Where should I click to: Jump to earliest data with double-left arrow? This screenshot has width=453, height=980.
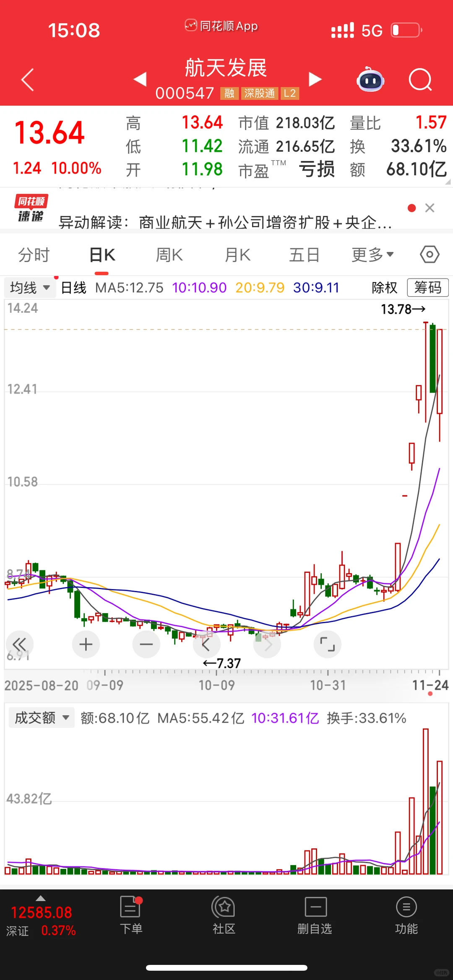pos(19,645)
